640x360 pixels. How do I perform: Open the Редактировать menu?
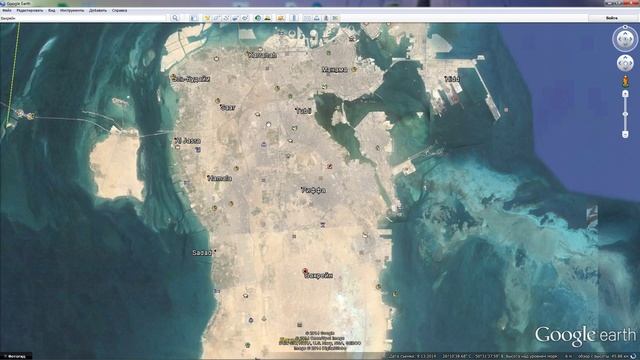point(30,10)
